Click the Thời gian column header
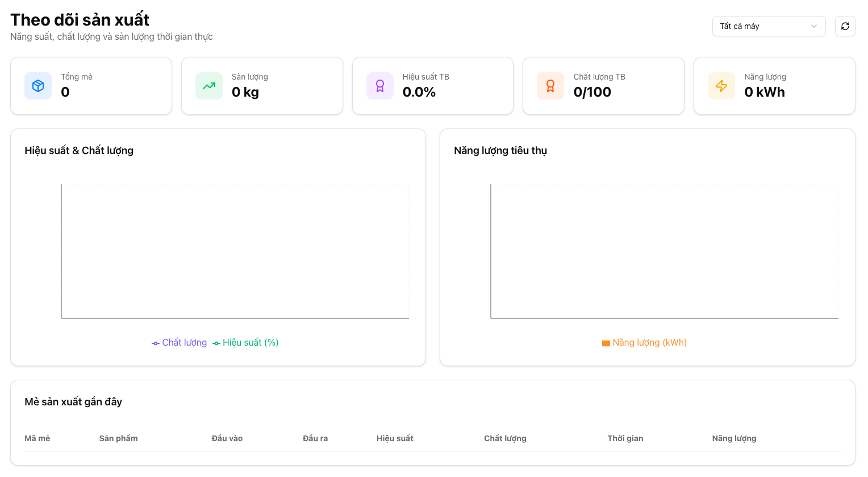 (625, 438)
